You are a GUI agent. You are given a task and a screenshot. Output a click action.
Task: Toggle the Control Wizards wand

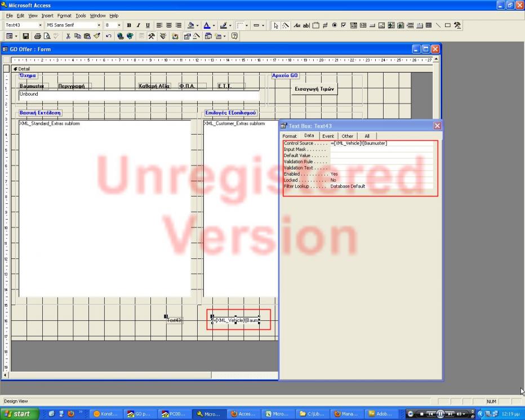tap(286, 25)
